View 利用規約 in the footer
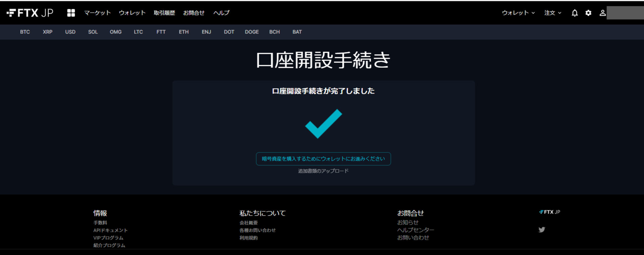The width and height of the screenshot is (644, 255). [249, 238]
